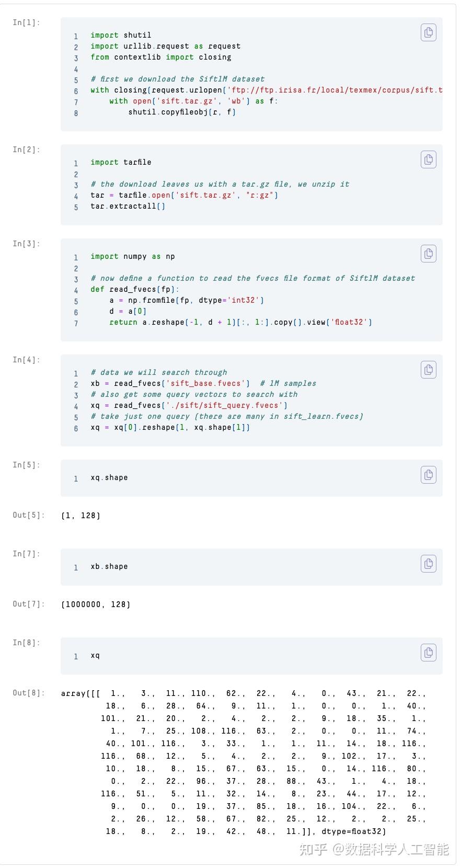Click the 'import tarfile' code line

pyautogui.click(x=121, y=162)
